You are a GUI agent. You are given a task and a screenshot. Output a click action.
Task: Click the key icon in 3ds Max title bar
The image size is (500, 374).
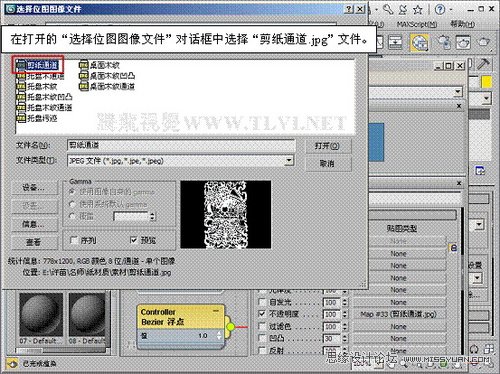388,9
